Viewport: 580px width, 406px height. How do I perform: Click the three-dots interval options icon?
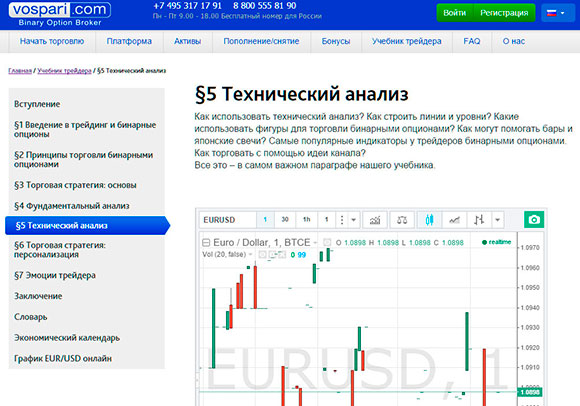point(342,220)
